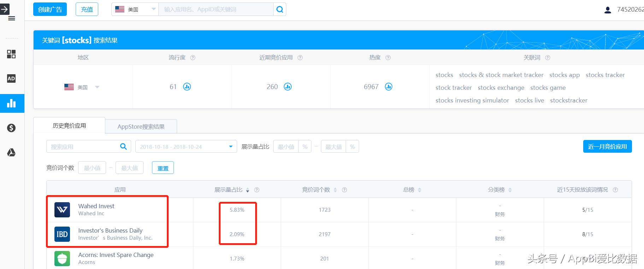Viewport: 644px width, 269px height.
Task: Open the Investor's Business Daily app name
Action: pyautogui.click(x=110, y=230)
